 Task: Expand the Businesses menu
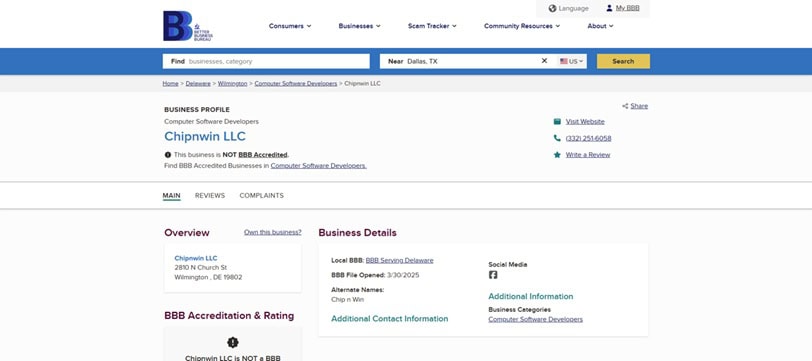click(359, 26)
